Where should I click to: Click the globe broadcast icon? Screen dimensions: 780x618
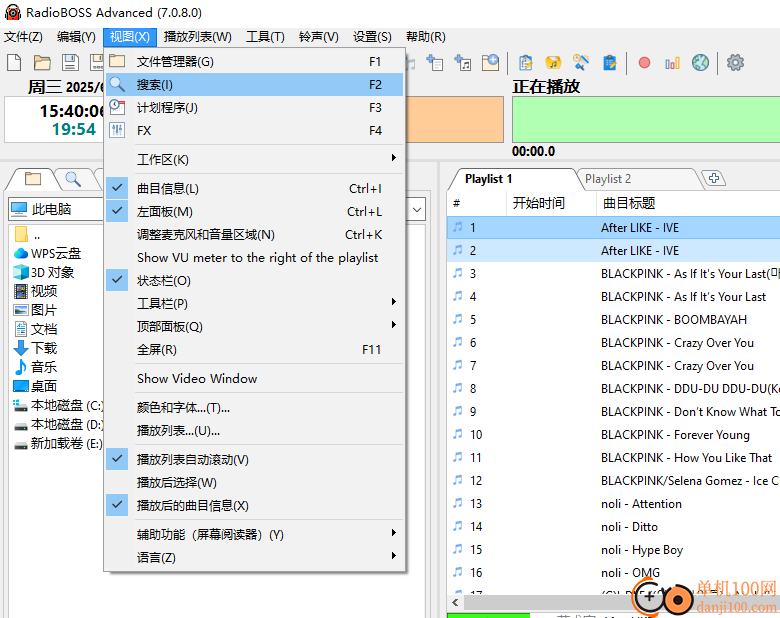(x=700, y=63)
